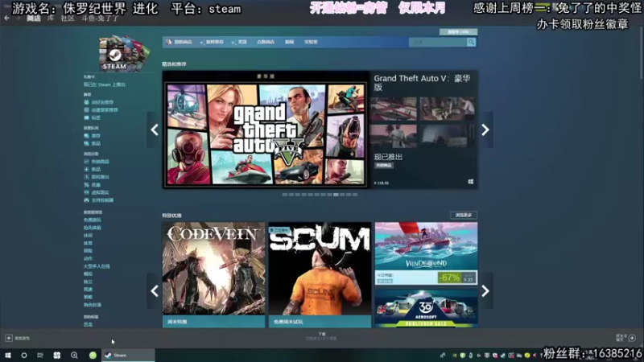The image size is (644, 362).
Task: Open the 点数商店 points shop
Action: coord(266,42)
